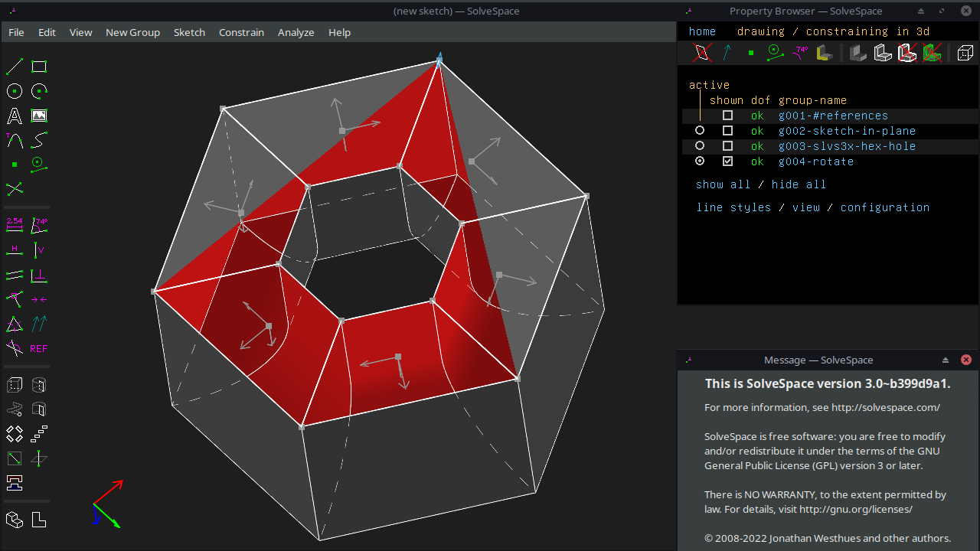
Task: Click the show all link
Action: (x=723, y=184)
